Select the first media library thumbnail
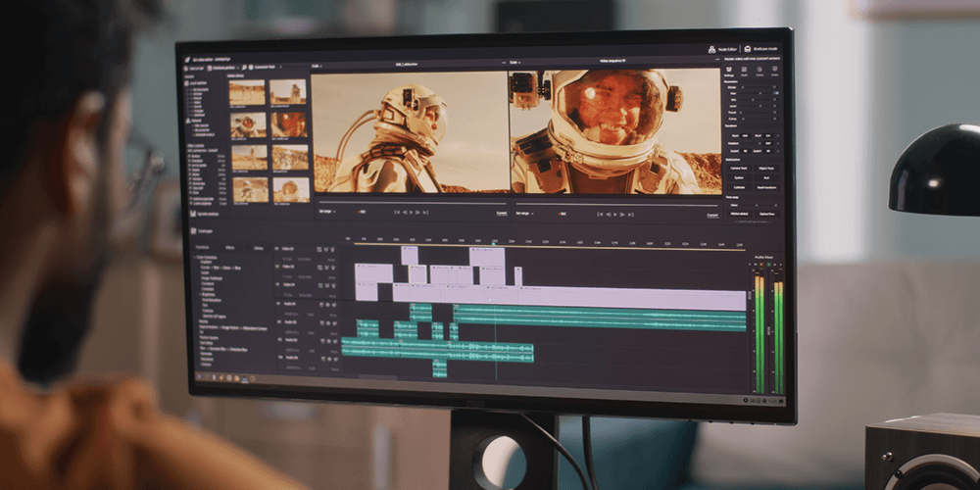The width and height of the screenshot is (980, 490). click(247, 92)
